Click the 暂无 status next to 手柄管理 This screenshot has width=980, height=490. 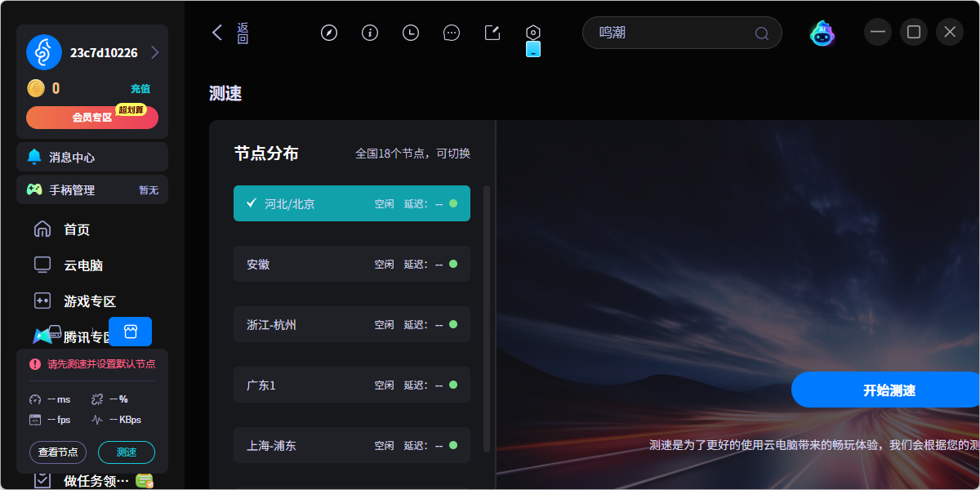[149, 190]
